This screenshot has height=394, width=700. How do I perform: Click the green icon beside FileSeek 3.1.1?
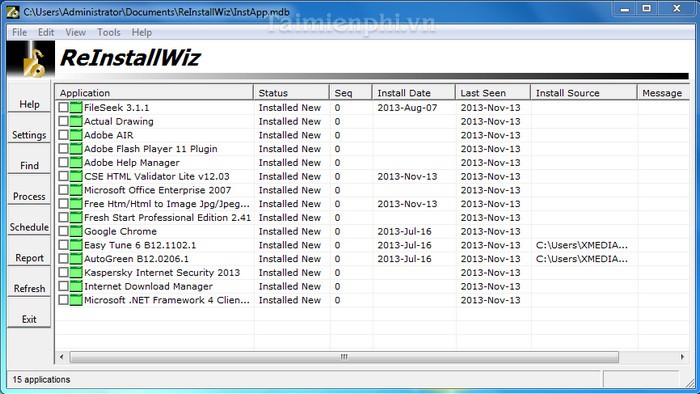76,108
